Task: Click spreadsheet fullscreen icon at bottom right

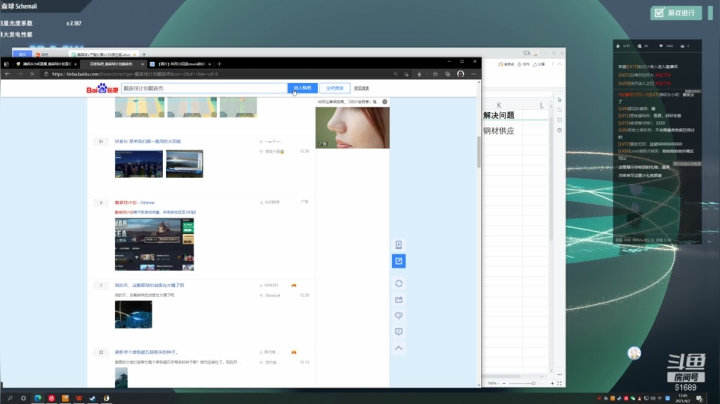Action: coord(559,383)
